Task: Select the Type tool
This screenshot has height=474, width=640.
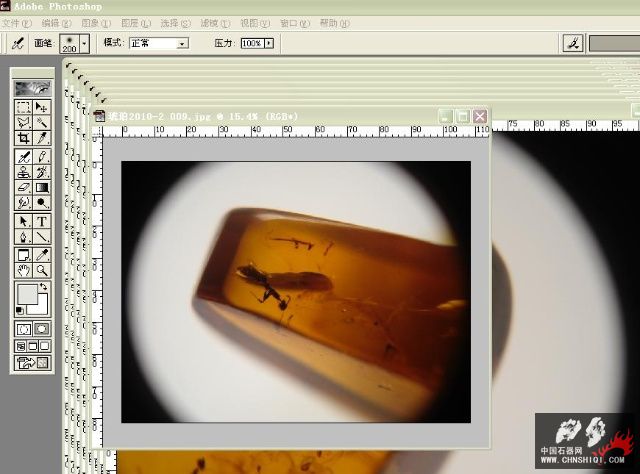Action: click(42, 222)
